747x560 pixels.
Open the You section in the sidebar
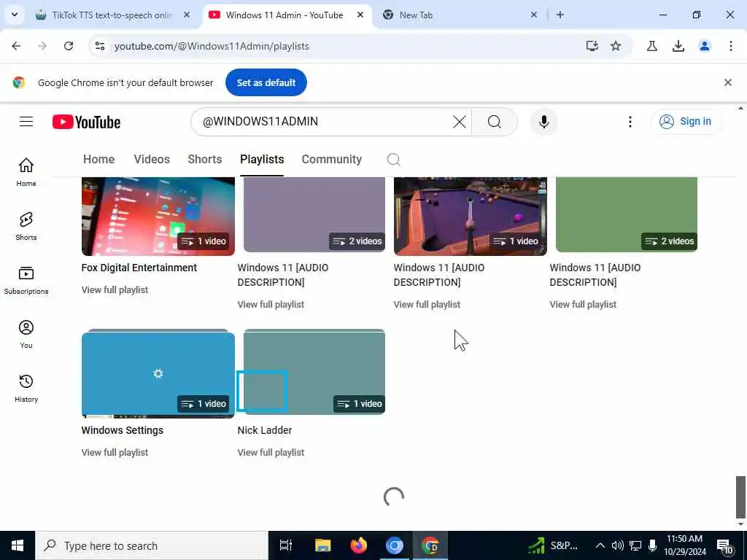pyautogui.click(x=26, y=334)
